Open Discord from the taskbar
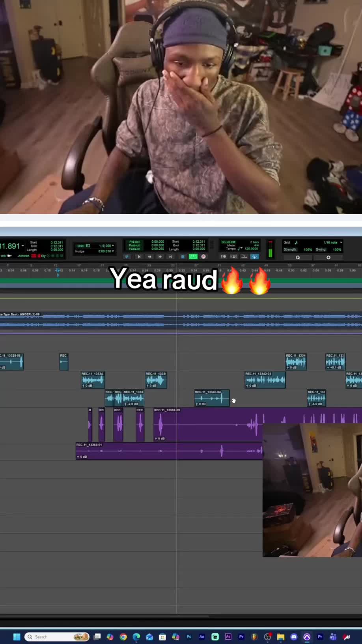Image resolution: width=362 pixels, height=644 pixels. [294, 637]
